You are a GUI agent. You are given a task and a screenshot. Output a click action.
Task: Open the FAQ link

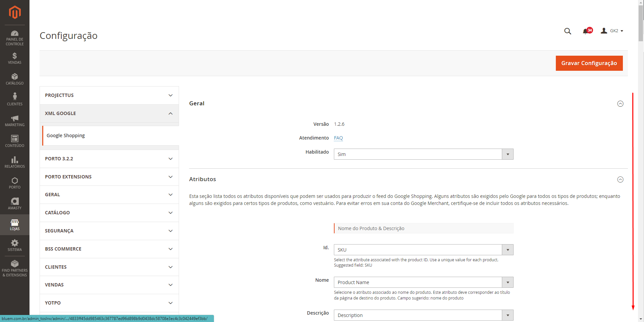[x=338, y=138]
